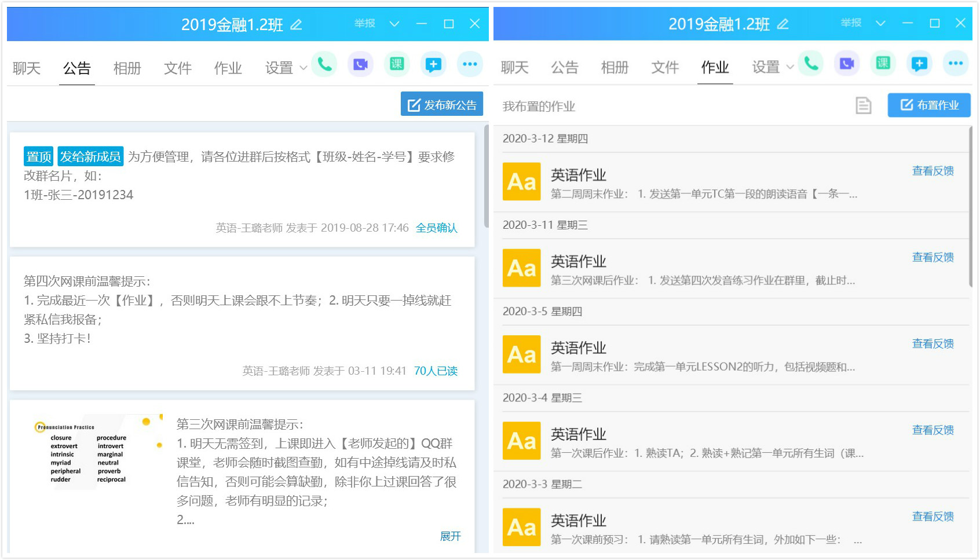Screen dimensions: 980x560
Task: Start a video call in the left window
Action: [360, 64]
